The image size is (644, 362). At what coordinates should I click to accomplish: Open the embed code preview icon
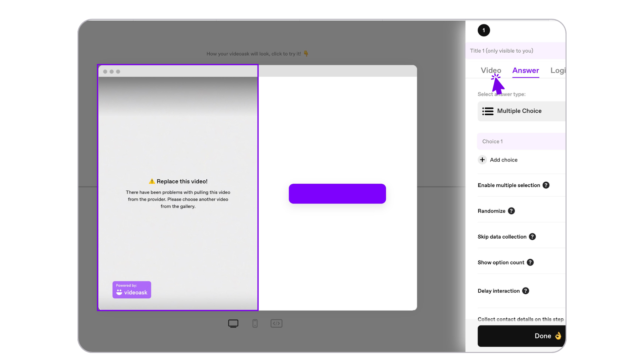[x=276, y=323]
